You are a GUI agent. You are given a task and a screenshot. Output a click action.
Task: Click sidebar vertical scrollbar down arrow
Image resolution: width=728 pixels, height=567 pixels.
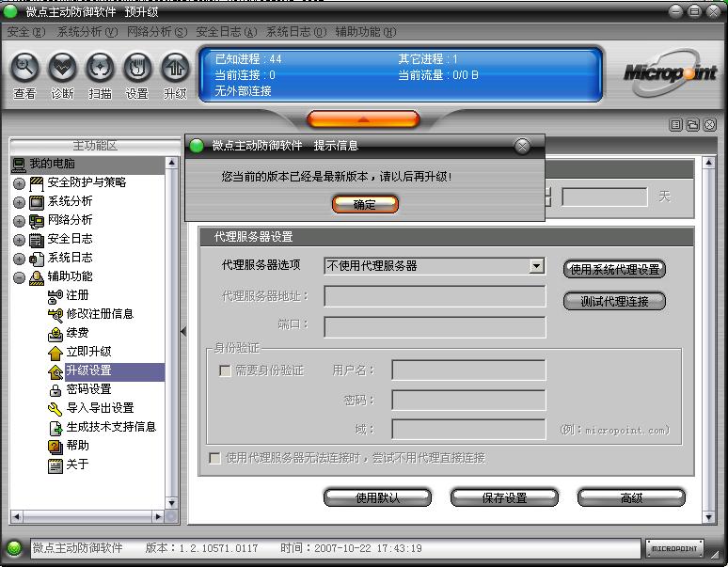171,503
